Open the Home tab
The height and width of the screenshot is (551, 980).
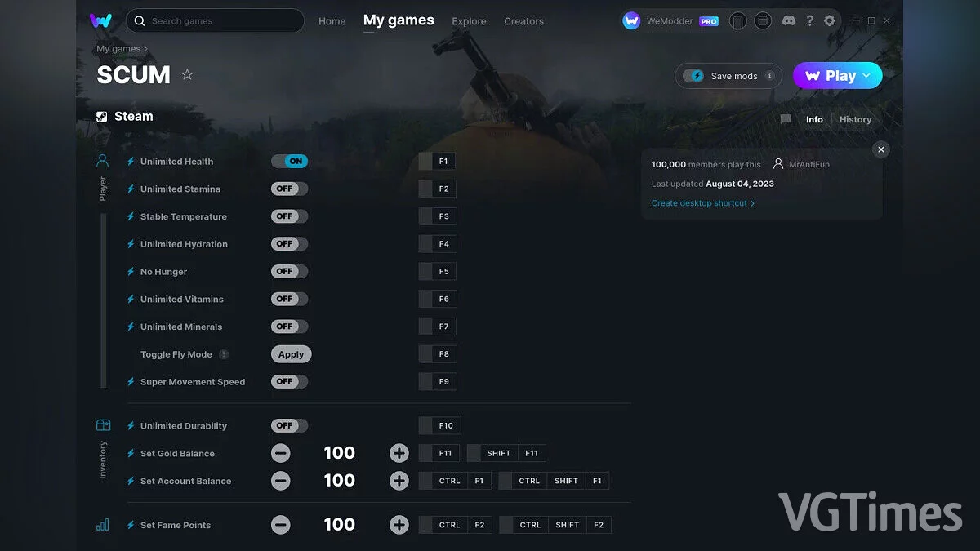[332, 21]
